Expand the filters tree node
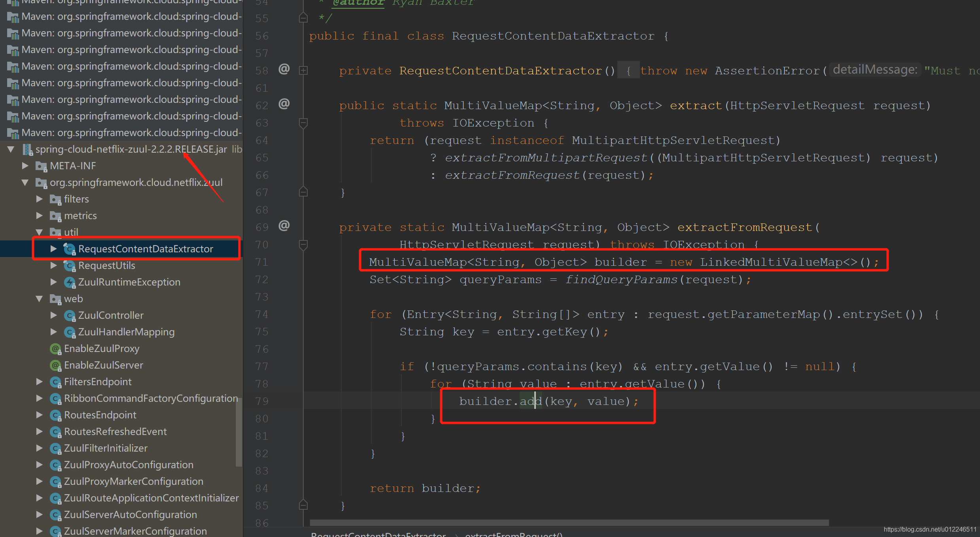Image resolution: width=980 pixels, height=537 pixels. 39,199
